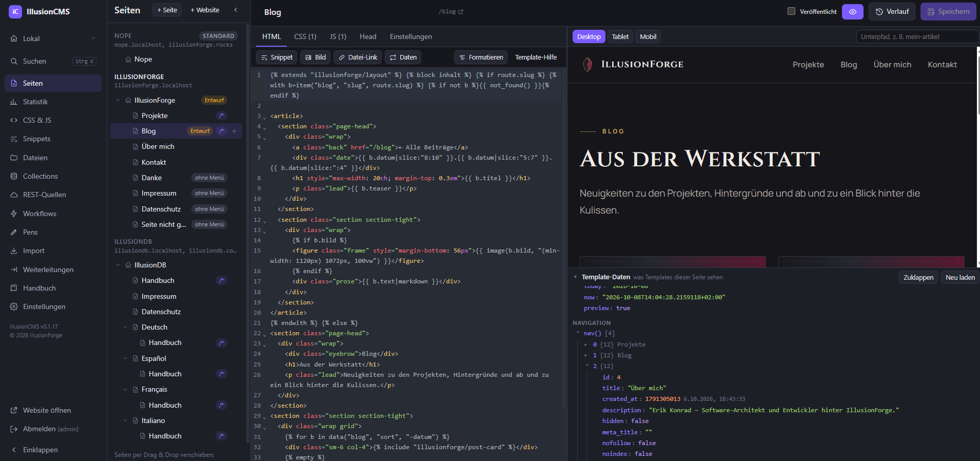Switch to the JS (1) tab
The image size is (980, 461).
338,36
